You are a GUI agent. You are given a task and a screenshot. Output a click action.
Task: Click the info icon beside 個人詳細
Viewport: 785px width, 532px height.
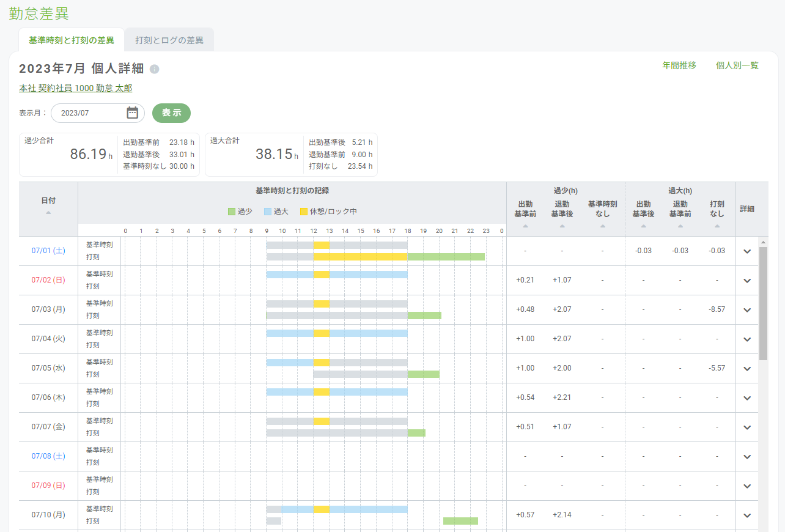(155, 69)
